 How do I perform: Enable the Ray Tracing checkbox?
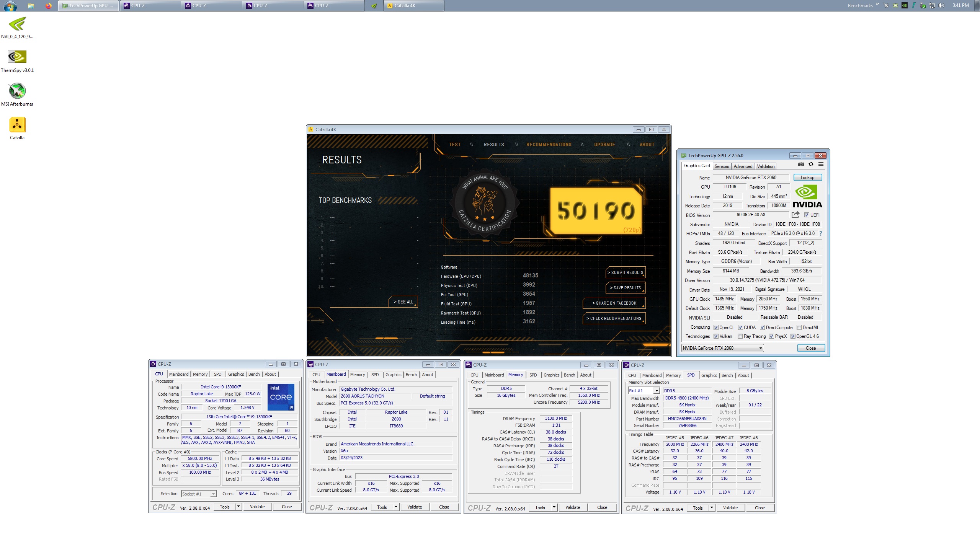(740, 336)
